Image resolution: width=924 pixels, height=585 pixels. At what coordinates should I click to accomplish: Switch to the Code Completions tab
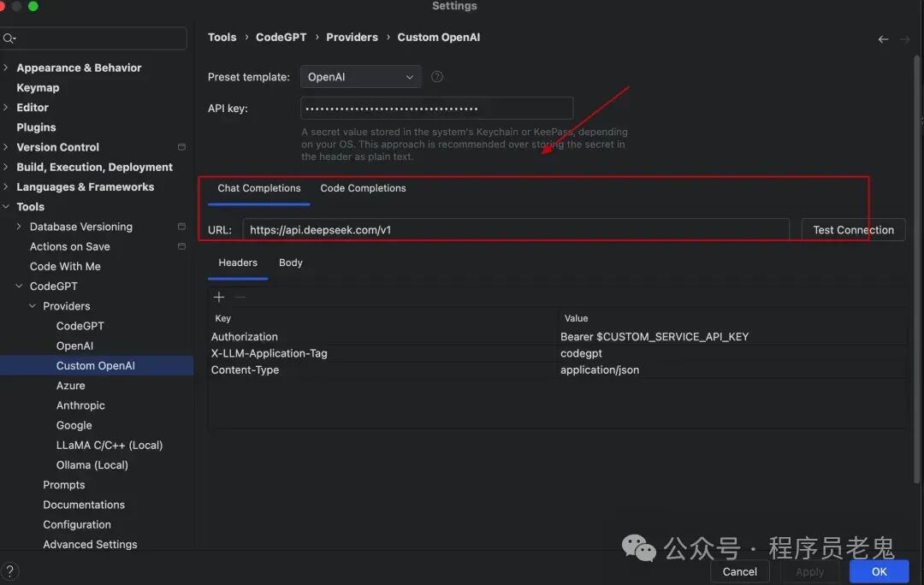click(x=363, y=188)
